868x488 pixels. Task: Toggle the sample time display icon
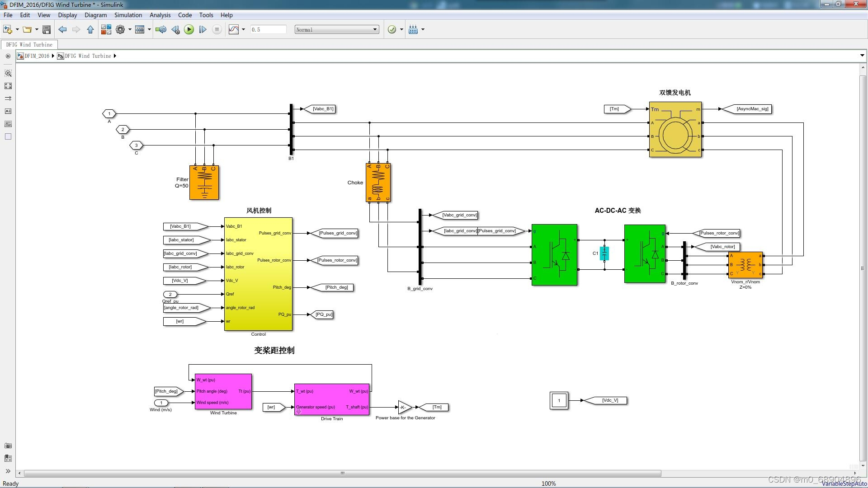tap(8, 99)
